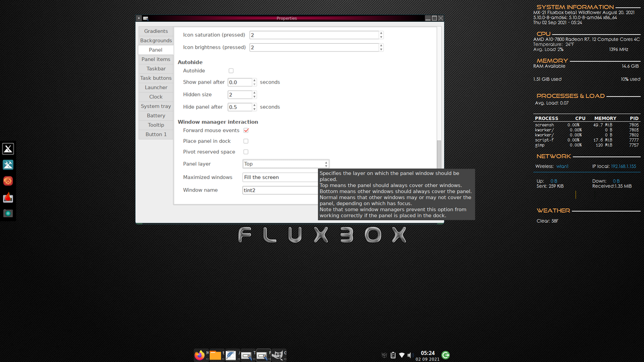Open the GIMP icon in the taskbar
The width and height of the screenshot is (644, 362).
point(278,355)
